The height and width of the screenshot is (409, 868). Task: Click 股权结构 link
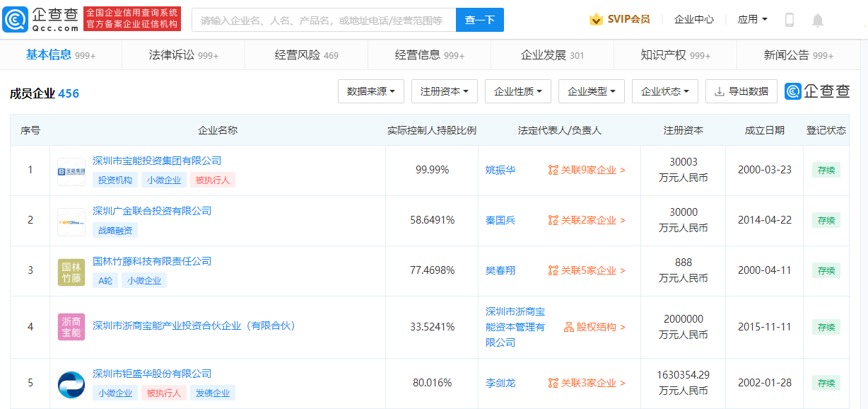click(x=601, y=328)
